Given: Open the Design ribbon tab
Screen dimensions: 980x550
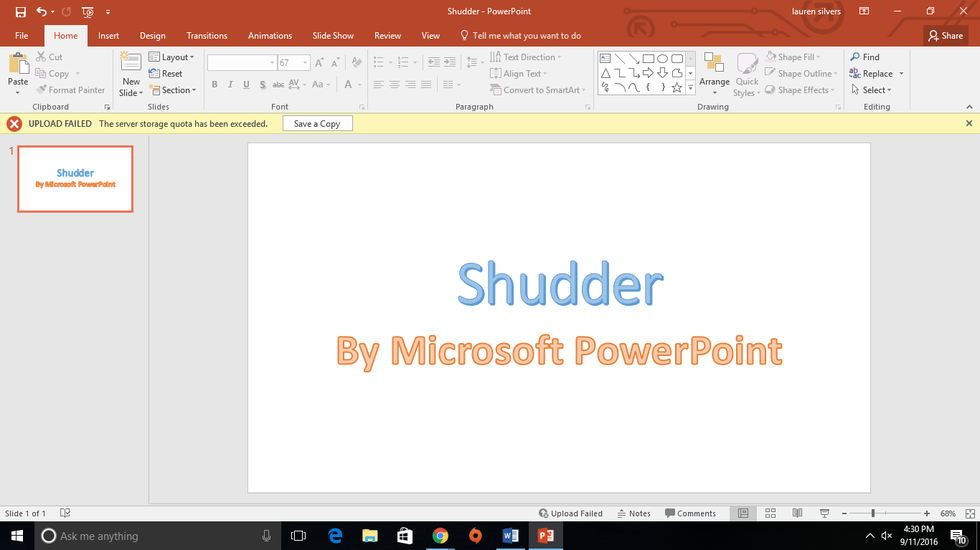Looking at the screenshot, I should click(x=153, y=35).
